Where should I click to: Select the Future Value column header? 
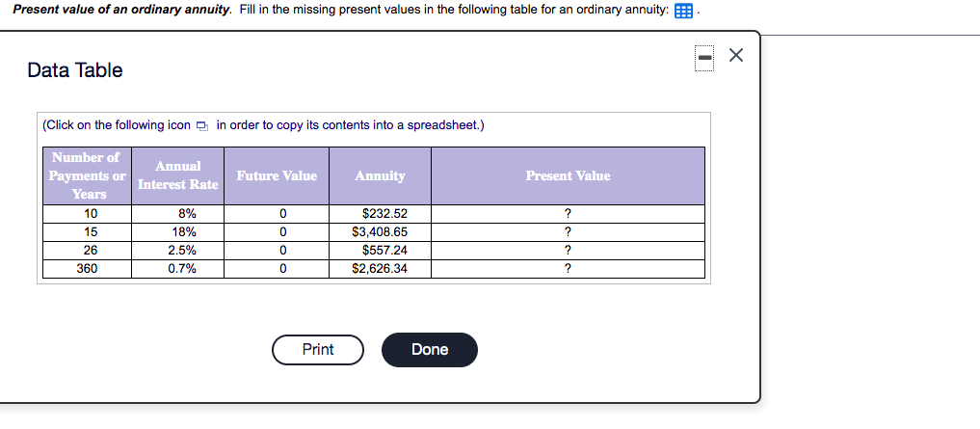[277, 175]
